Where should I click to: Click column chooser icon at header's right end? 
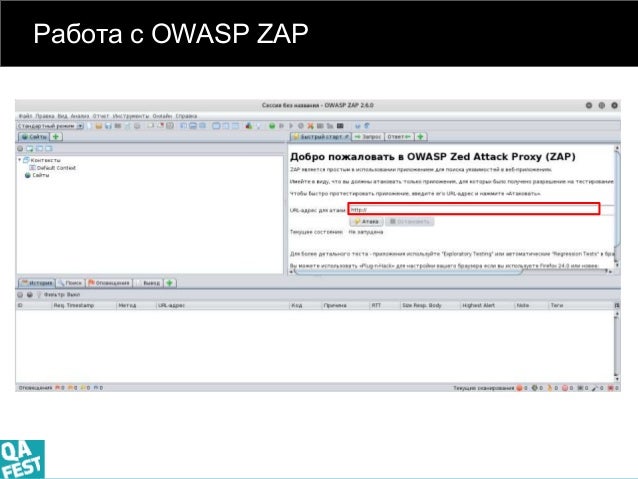617,305
